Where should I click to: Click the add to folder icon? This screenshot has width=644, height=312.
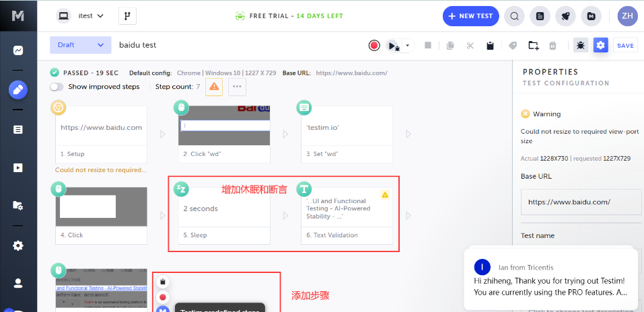(x=534, y=45)
